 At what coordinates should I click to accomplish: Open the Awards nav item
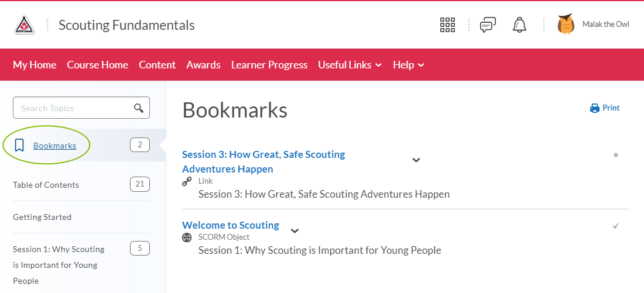203,65
